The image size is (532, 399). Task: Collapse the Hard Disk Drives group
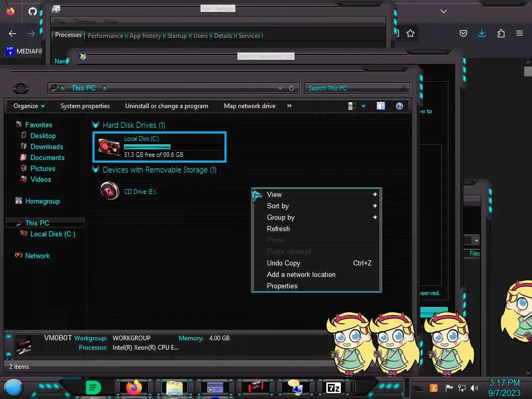point(96,125)
